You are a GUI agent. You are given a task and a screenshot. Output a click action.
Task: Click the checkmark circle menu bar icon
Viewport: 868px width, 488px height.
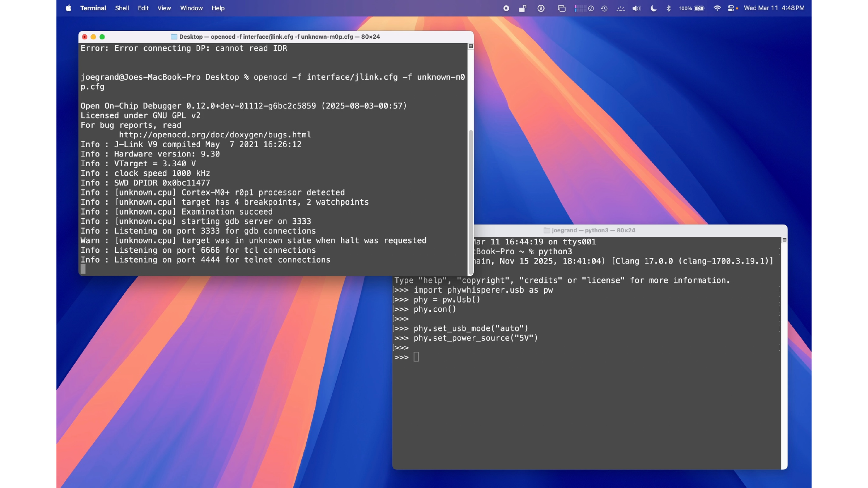591,8
